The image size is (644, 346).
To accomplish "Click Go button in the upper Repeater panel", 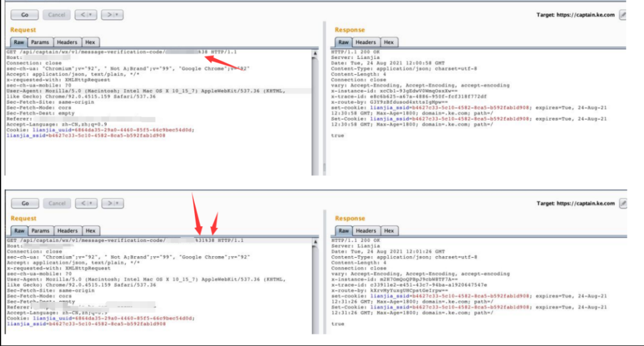I will coord(24,15).
